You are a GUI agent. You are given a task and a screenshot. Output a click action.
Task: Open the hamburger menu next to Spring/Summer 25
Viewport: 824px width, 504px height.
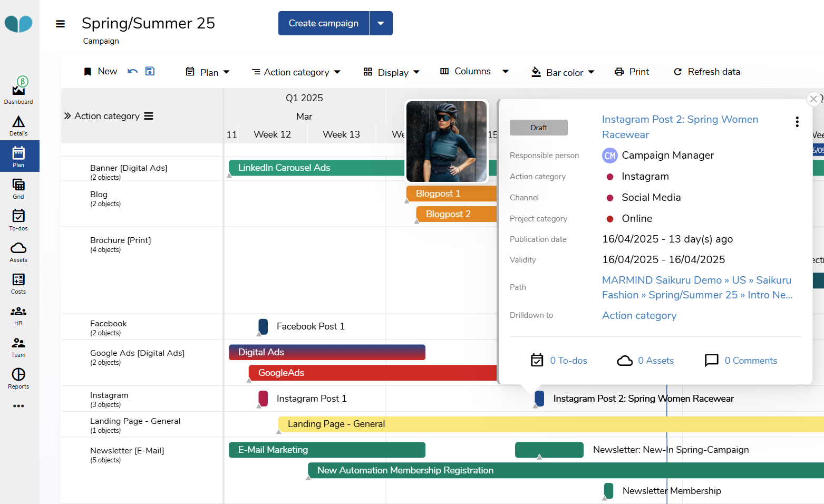click(x=60, y=23)
